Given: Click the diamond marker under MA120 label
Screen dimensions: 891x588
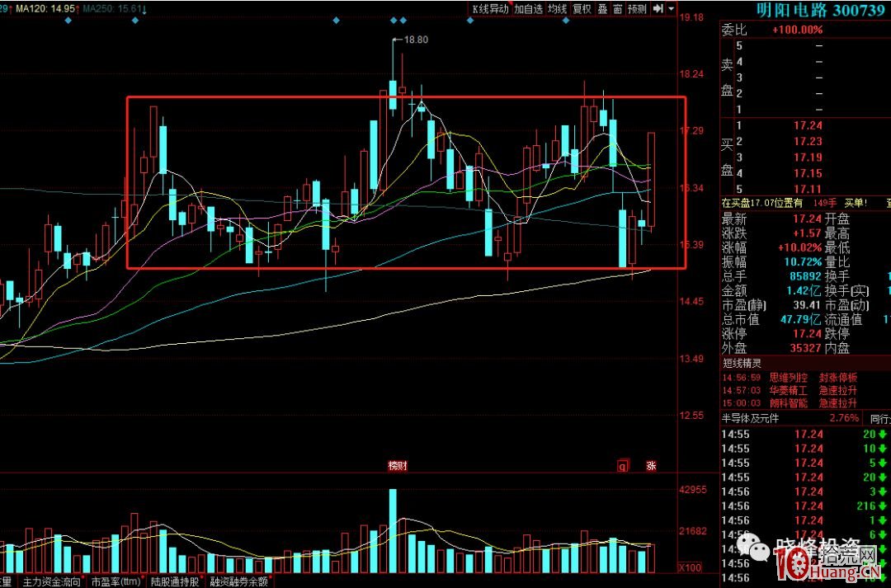Looking at the screenshot, I should pyautogui.click(x=68, y=21).
